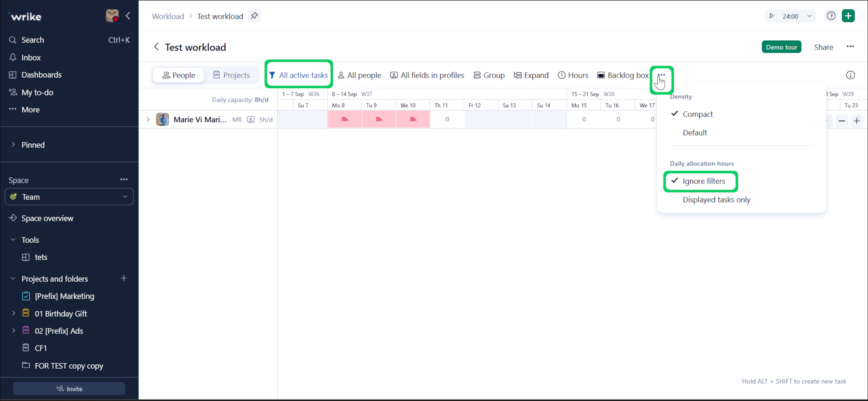Add a new project or folder
Screen dimensions: 868x401
click(124, 278)
